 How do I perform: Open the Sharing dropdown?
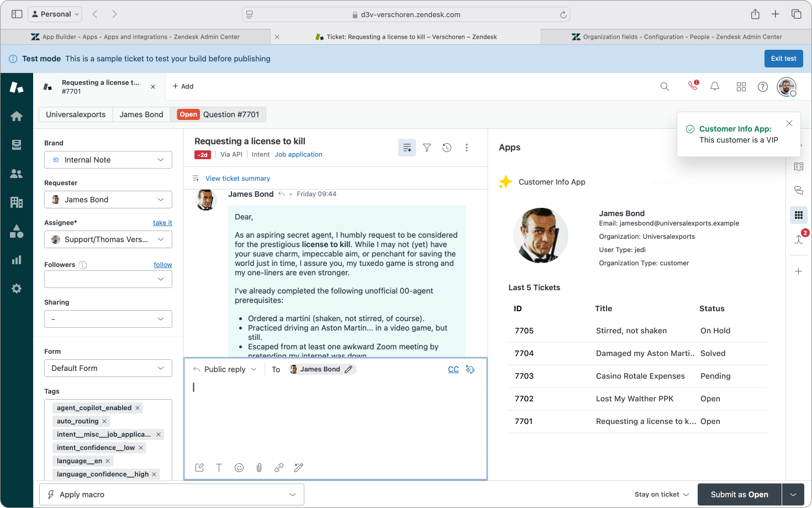pyautogui.click(x=108, y=319)
